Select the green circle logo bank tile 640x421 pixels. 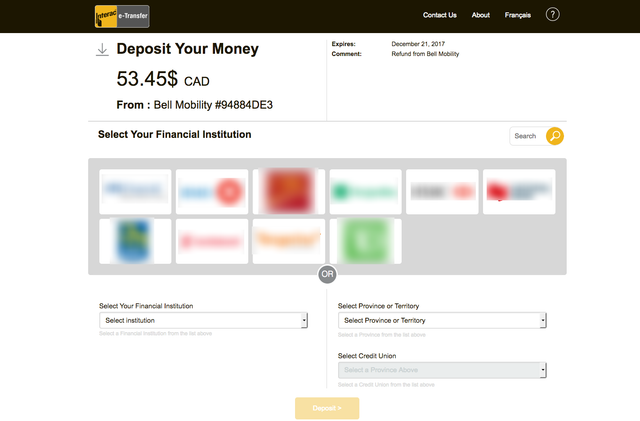point(366,192)
